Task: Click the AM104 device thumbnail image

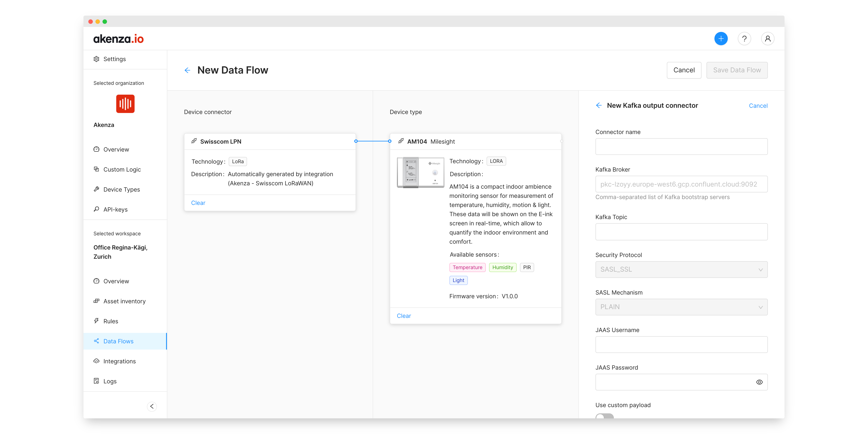Action: coord(420,172)
